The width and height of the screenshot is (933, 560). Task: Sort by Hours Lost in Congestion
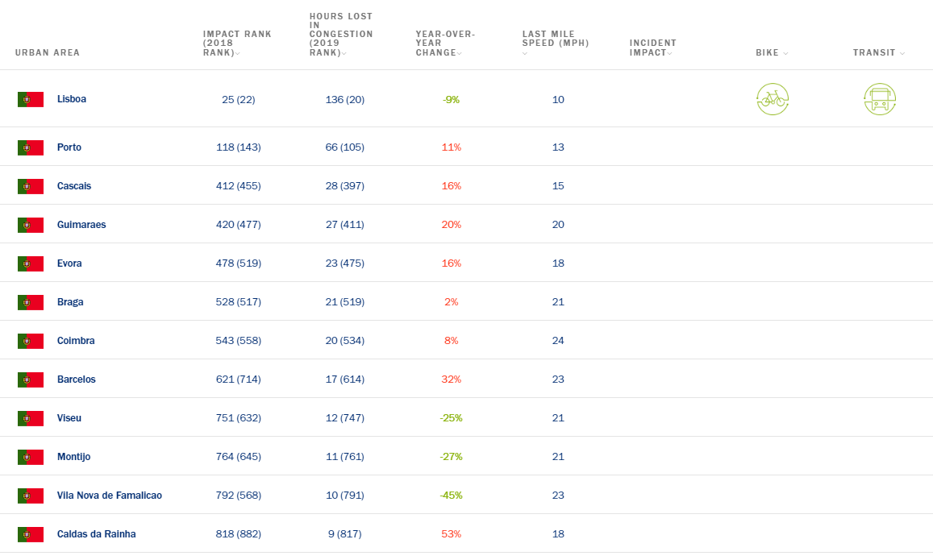coord(341,35)
